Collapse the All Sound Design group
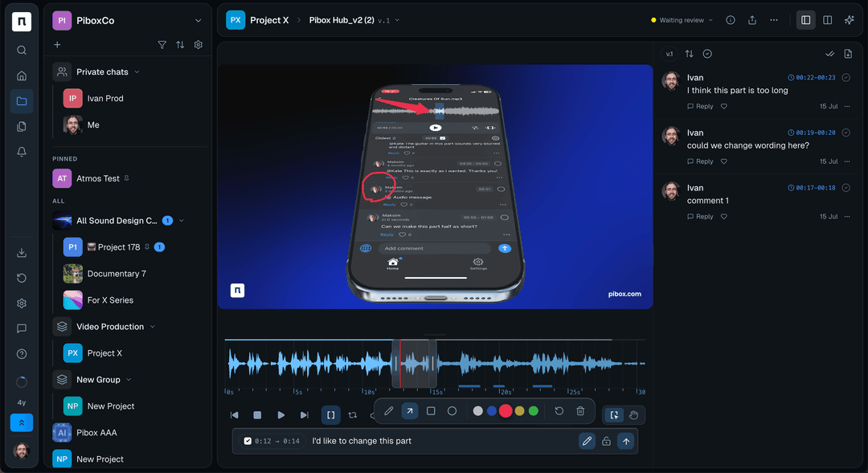Viewport: 868px width, 473px height. pyautogui.click(x=181, y=221)
